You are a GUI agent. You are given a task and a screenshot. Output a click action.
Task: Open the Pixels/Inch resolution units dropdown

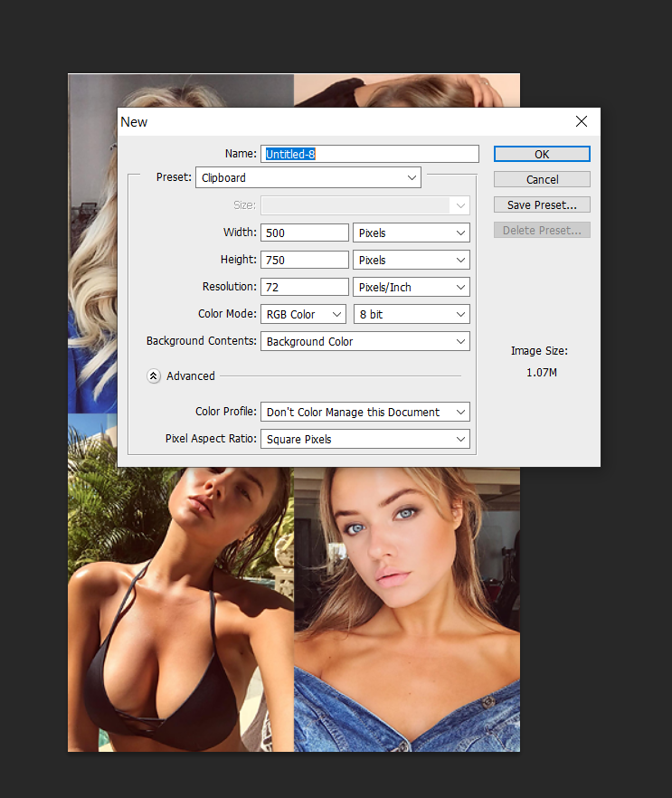pyautogui.click(x=412, y=287)
